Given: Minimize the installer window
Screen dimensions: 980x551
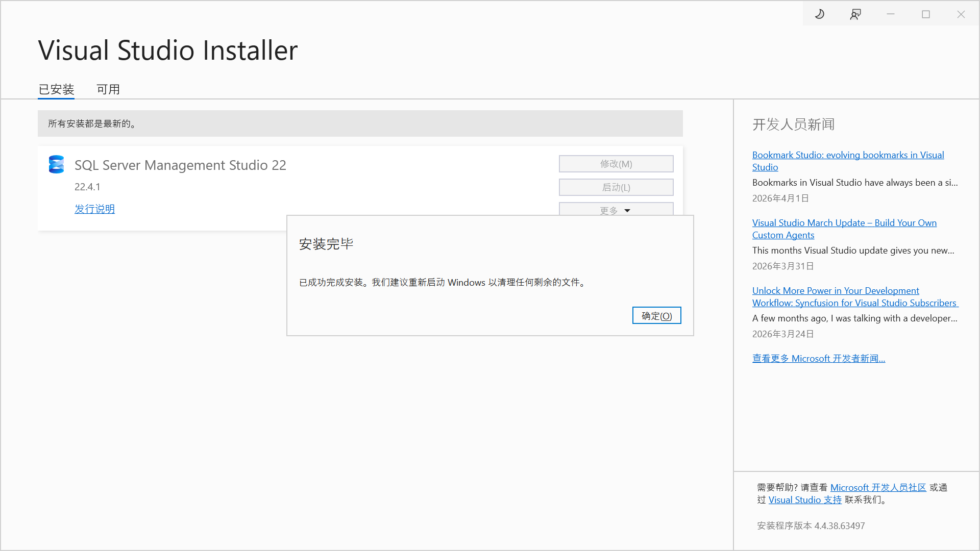Looking at the screenshot, I should pos(891,14).
